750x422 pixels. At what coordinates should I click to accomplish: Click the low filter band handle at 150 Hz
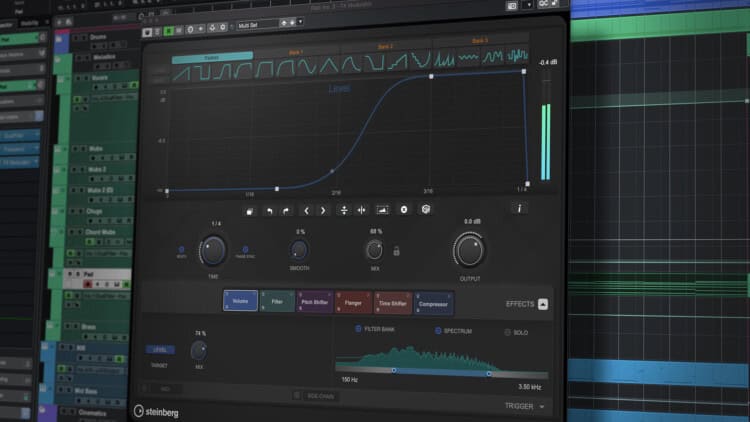point(394,370)
